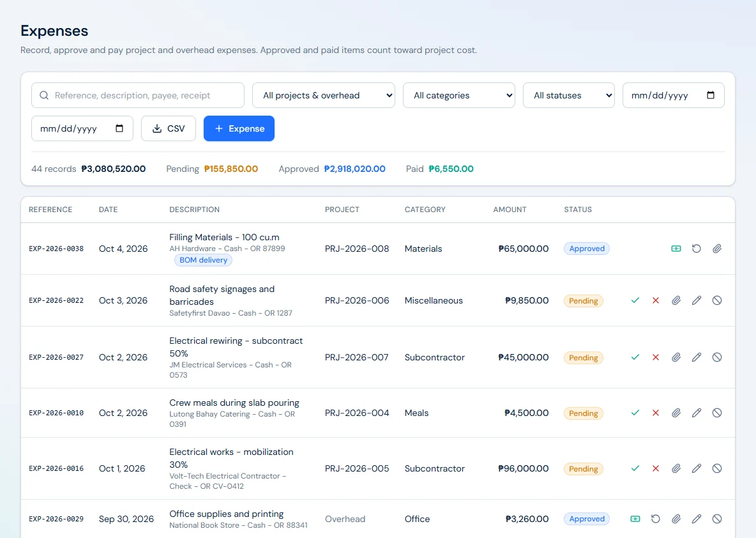The width and height of the screenshot is (756, 538).
Task: Set the end date filter beside CSV button
Action: pyautogui.click(x=82, y=128)
